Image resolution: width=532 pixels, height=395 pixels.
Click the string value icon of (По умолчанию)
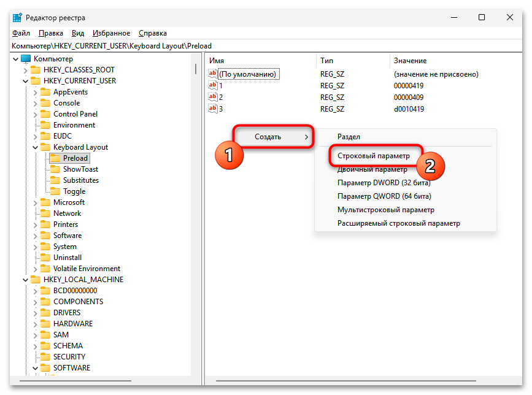point(213,74)
